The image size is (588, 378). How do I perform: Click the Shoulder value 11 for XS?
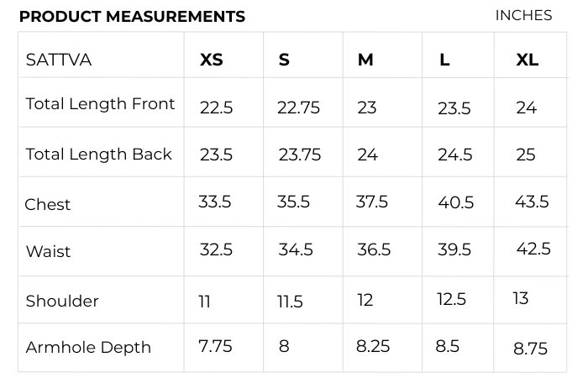click(x=205, y=302)
